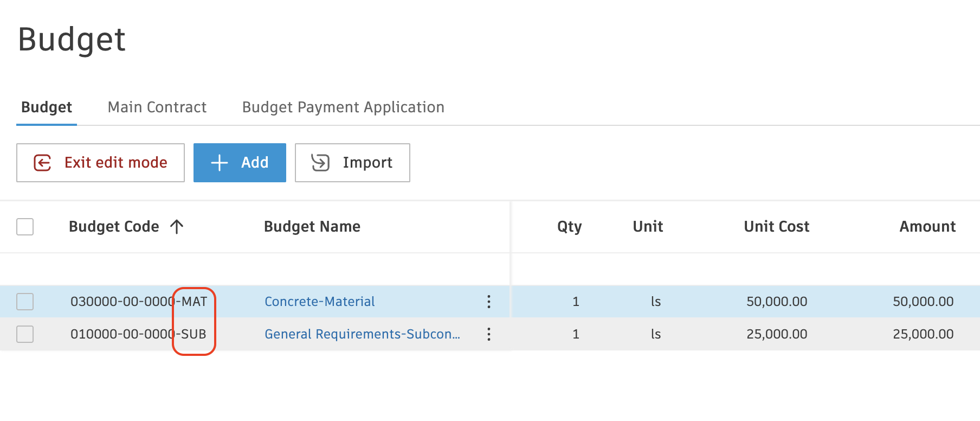The width and height of the screenshot is (980, 421).
Task: Open more options for Concrete-Material row
Action: [x=489, y=302]
